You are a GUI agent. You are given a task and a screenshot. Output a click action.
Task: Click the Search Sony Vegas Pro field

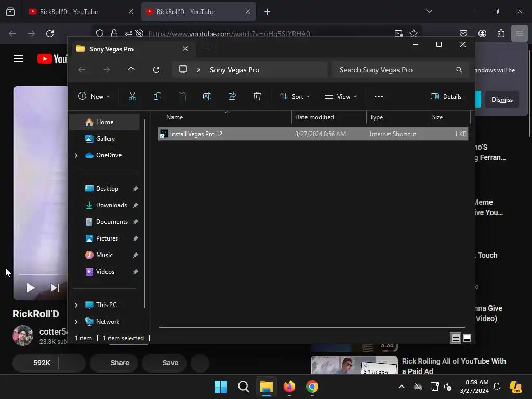pos(400,70)
